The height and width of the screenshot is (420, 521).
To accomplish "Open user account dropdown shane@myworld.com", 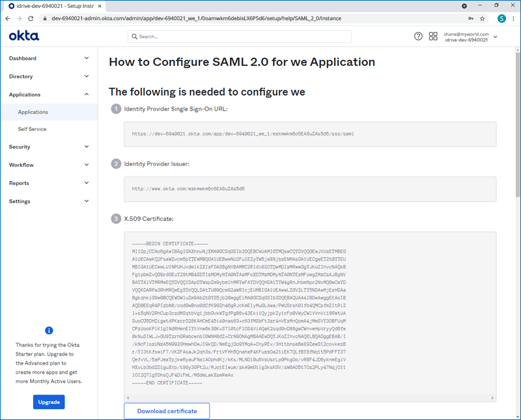I will click(470, 36).
